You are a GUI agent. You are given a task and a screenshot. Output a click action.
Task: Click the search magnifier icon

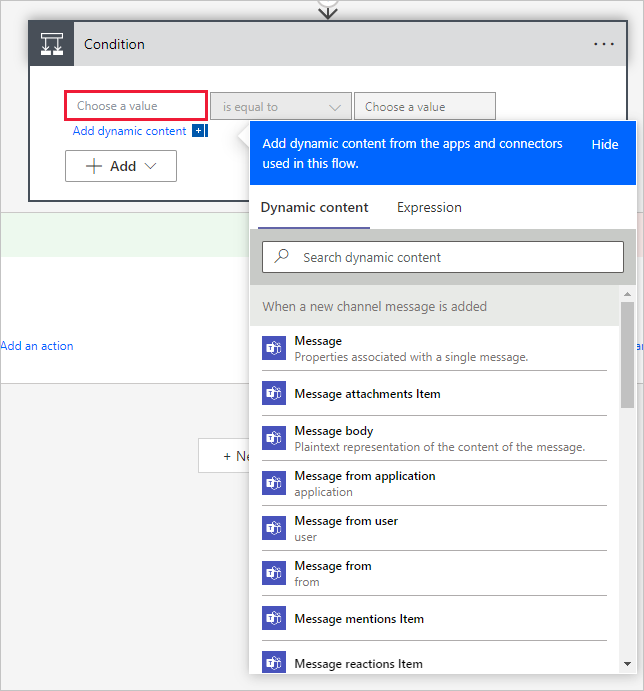click(283, 257)
